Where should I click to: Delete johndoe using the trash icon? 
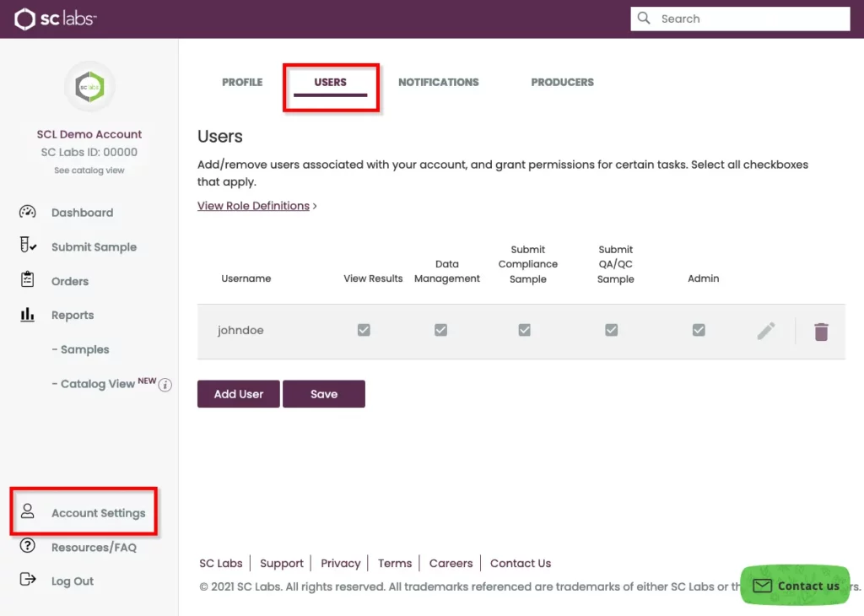821,332
